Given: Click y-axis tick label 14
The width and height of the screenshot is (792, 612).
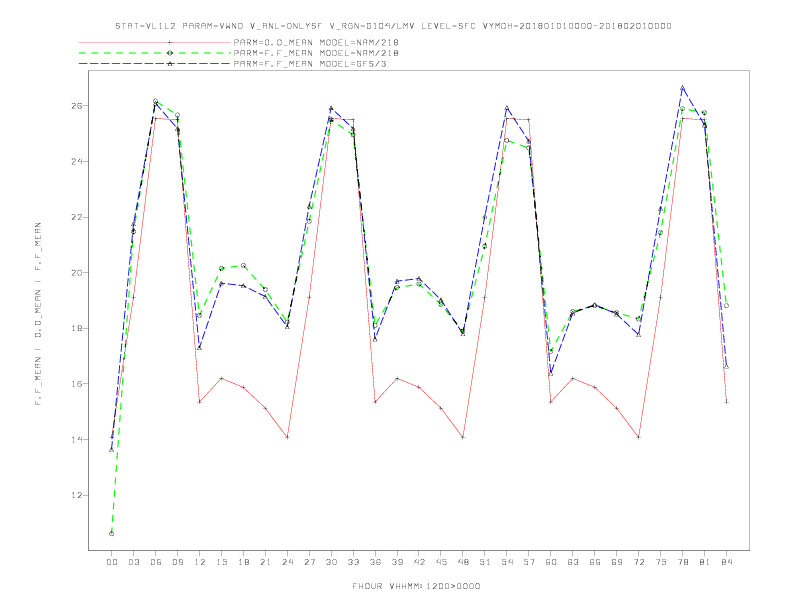Looking at the screenshot, I should (75, 439).
